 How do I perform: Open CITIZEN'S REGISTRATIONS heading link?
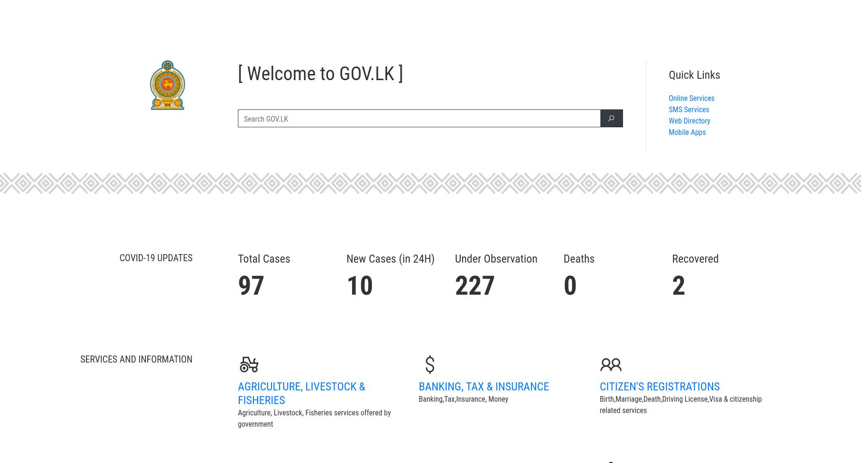tap(659, 387)
